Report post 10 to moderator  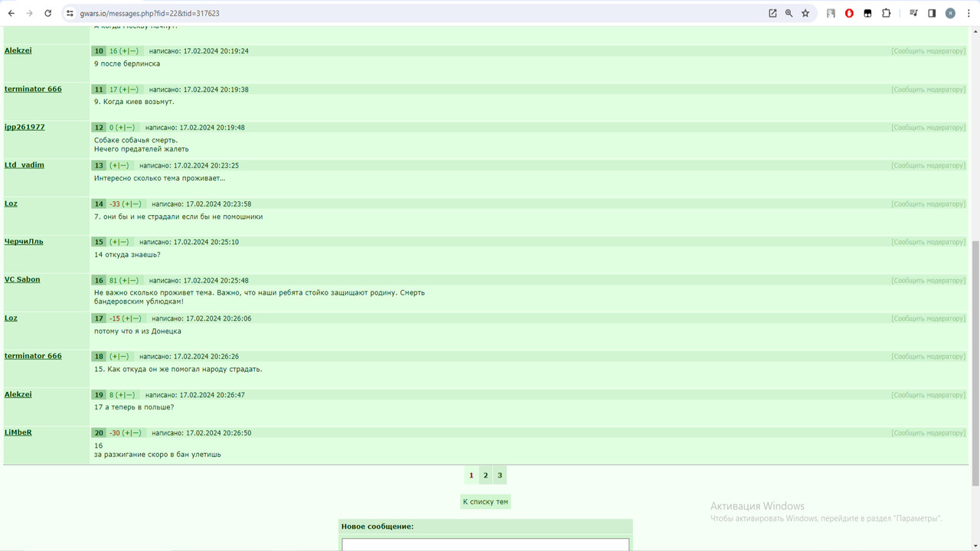(x=928, y=51)
